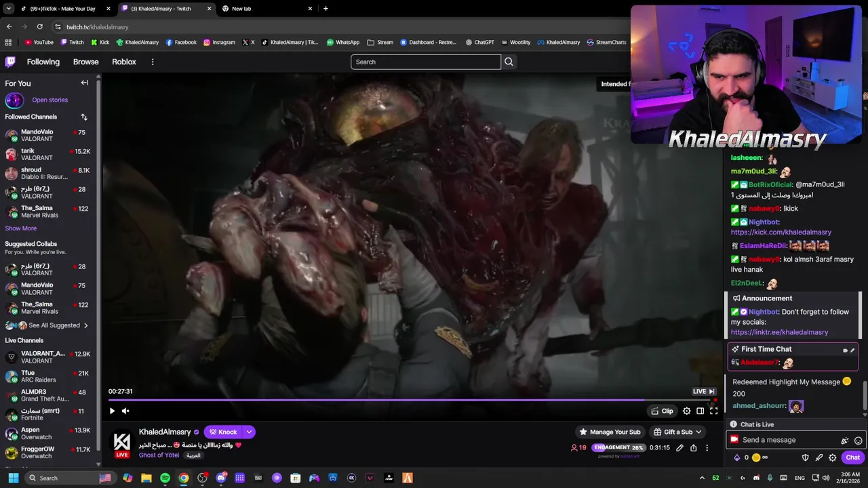The width and height of the screenshot is (868, 488).
Task: Open Spotify from the taskbar
Action: (165, 478)
